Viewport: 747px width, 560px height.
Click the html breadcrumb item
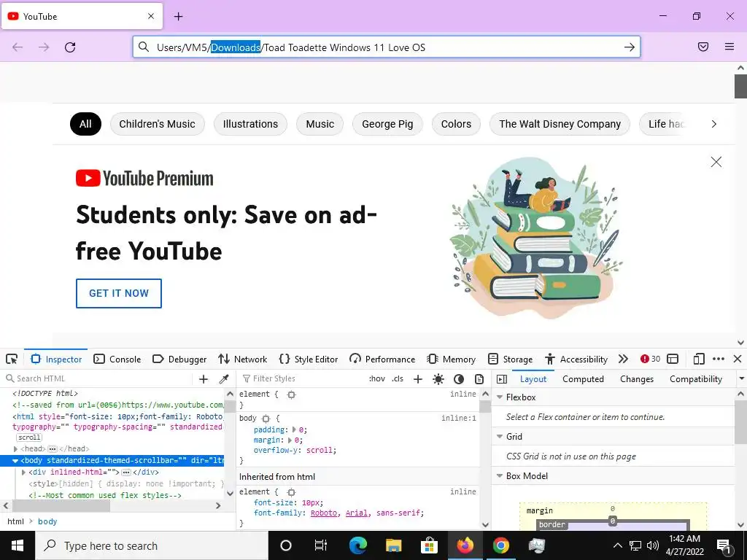(x=16, y=521)
